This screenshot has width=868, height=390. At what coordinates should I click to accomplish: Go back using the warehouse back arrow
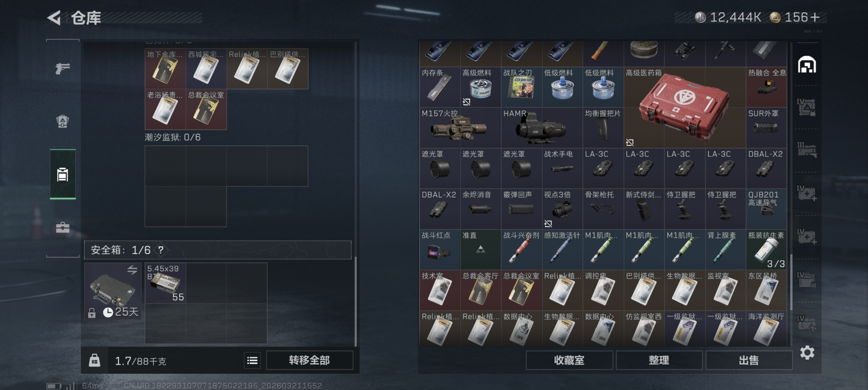coord(54,18)
